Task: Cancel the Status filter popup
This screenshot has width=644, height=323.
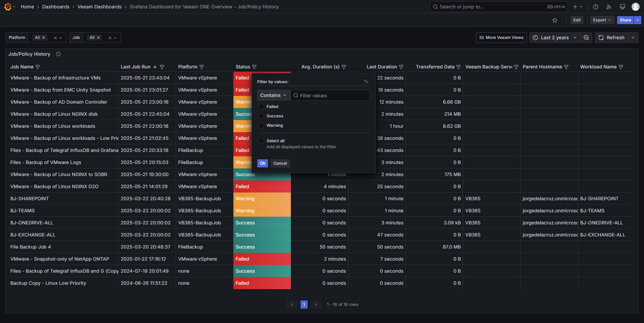Action: (280, 163)
